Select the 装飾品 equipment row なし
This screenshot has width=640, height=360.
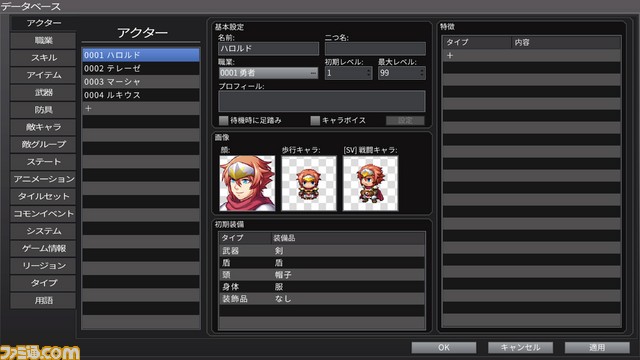322,299
